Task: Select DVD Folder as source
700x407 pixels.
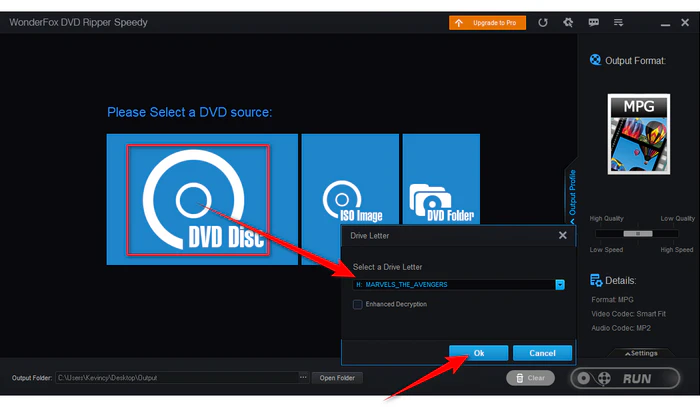Action: [442, 179]
